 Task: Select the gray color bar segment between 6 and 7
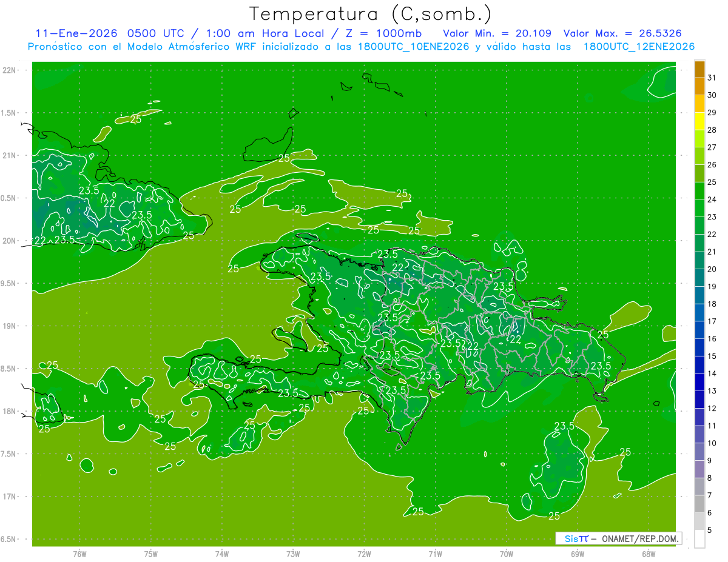click(x=699, y=504)
